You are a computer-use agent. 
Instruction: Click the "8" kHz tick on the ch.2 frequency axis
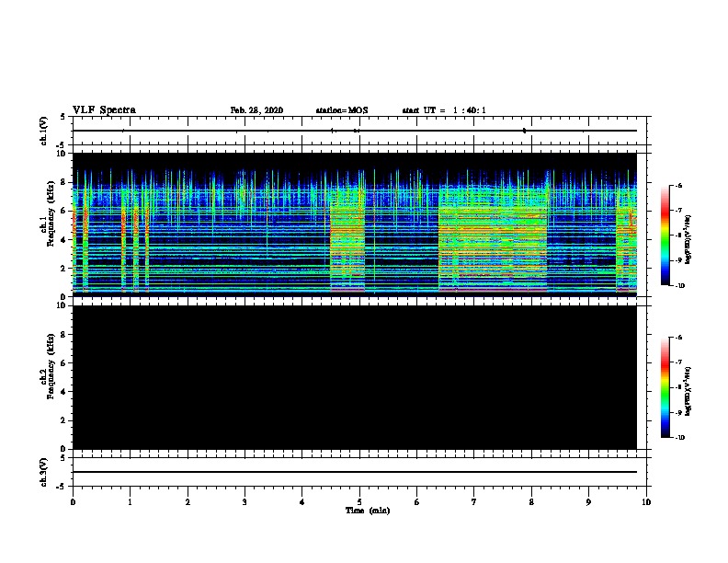pos(63,335)
